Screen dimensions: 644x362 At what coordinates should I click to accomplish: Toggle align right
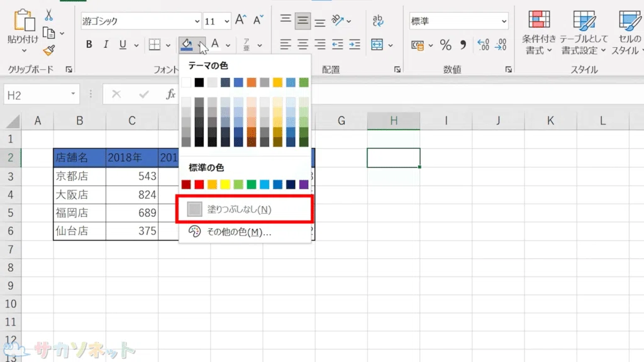[320, 45]
